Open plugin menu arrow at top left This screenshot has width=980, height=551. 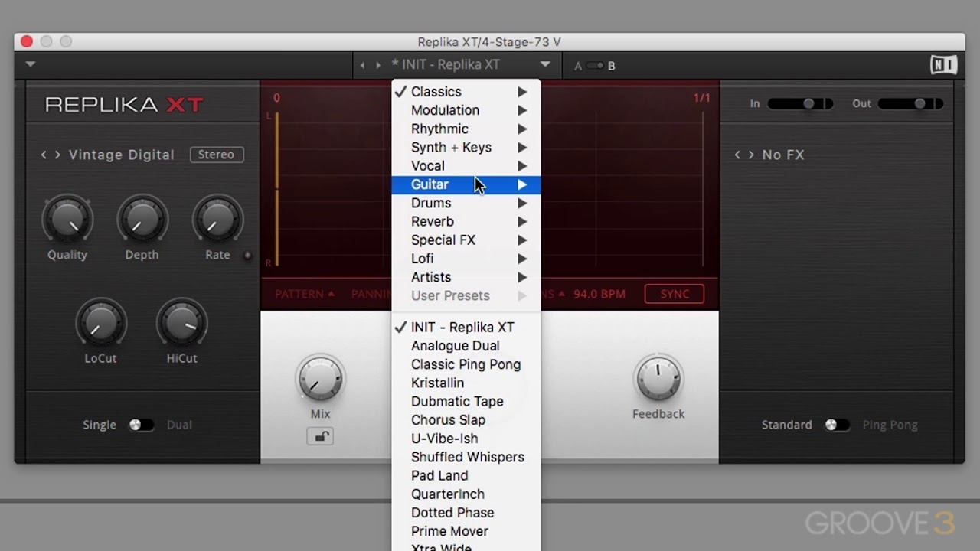[31, 64]
